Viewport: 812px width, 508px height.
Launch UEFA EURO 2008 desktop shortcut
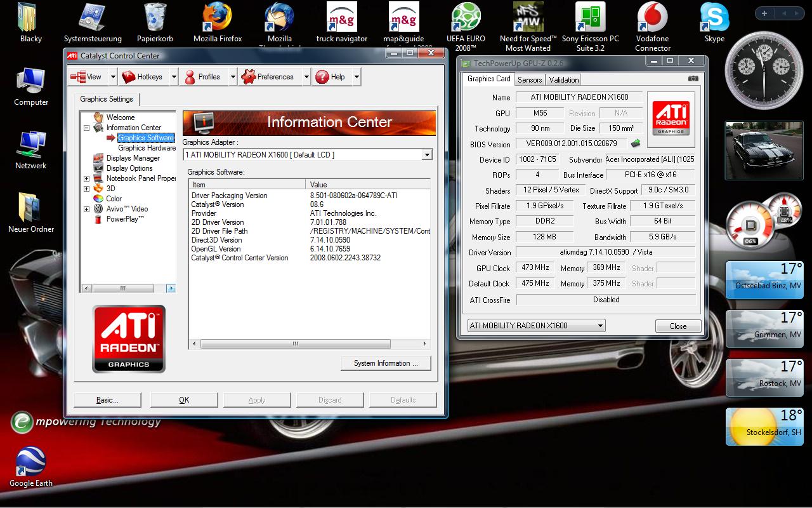click(x=466, y=26)
